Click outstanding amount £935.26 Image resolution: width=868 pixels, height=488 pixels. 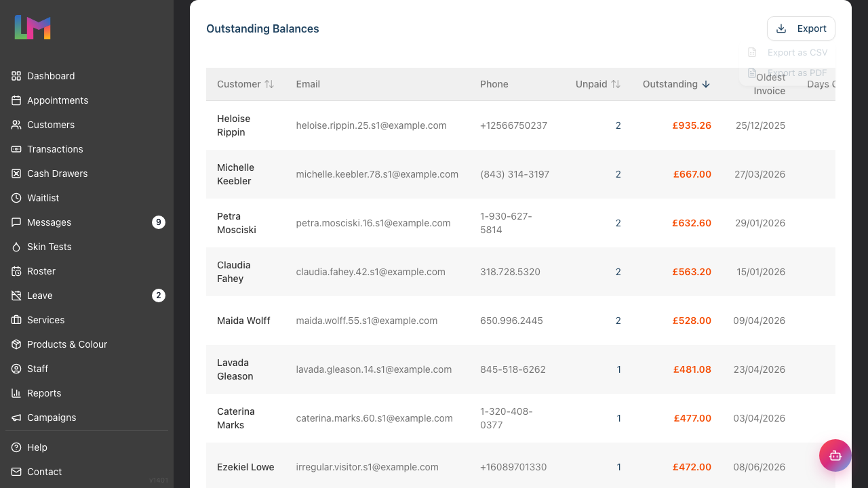coord(692,125)
